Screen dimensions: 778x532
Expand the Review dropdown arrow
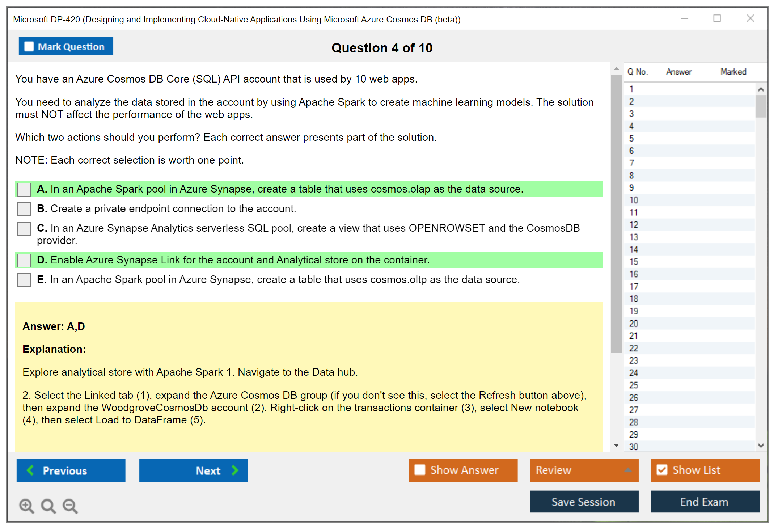point(628,470)
